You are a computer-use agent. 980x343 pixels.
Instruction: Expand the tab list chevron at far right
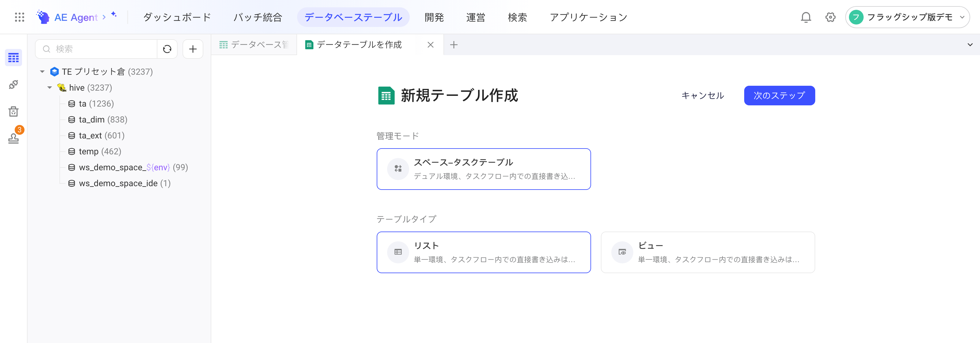(x=970, y=45)
